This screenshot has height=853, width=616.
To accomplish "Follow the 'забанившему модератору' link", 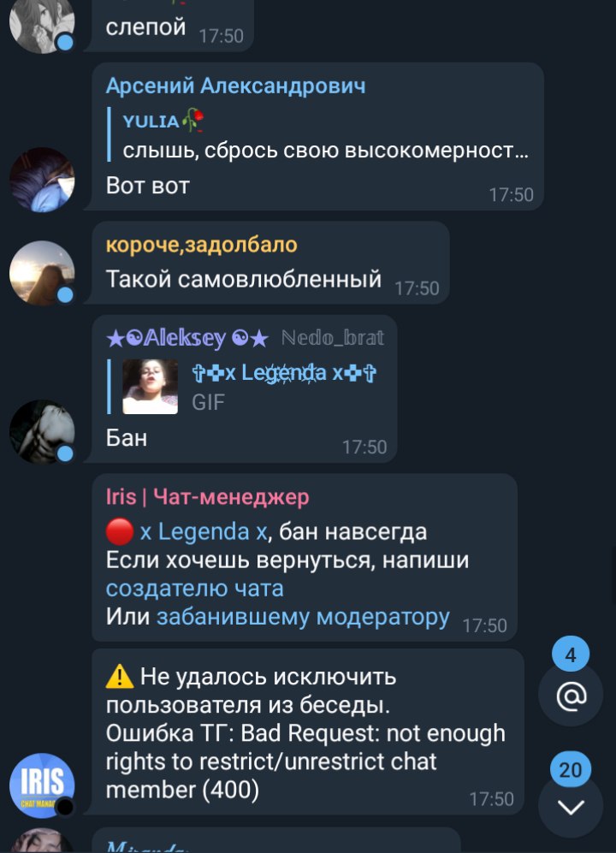I will coord(303,617).
